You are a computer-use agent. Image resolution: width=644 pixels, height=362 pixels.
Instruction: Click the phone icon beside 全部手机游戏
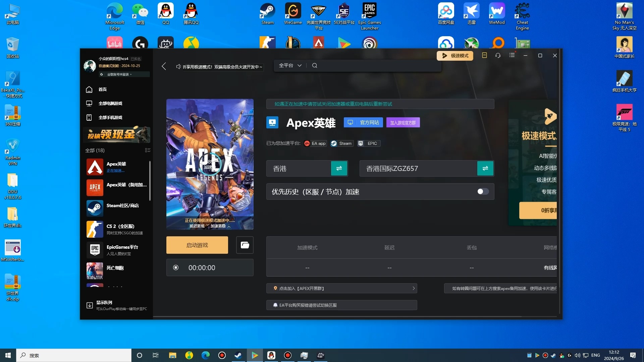tap(89, 118)
